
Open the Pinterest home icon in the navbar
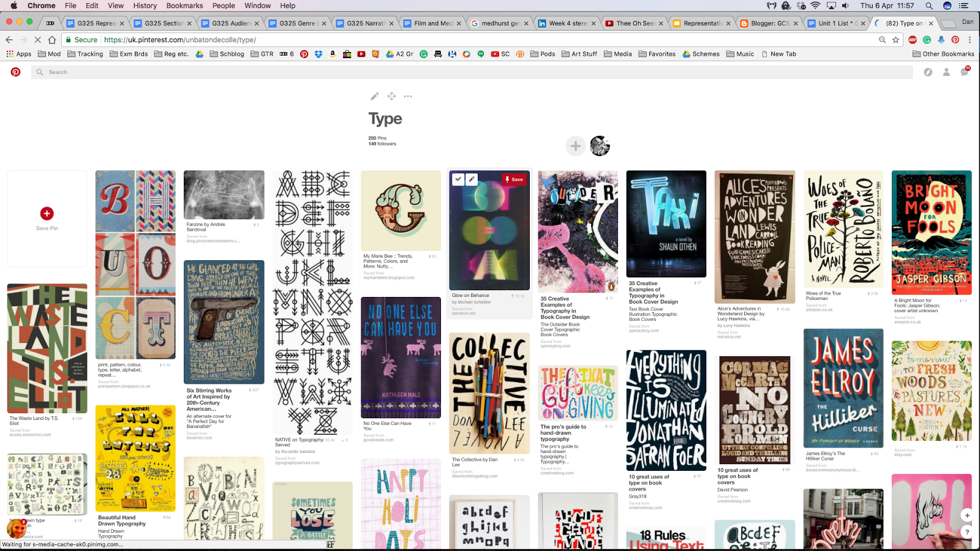15,72
